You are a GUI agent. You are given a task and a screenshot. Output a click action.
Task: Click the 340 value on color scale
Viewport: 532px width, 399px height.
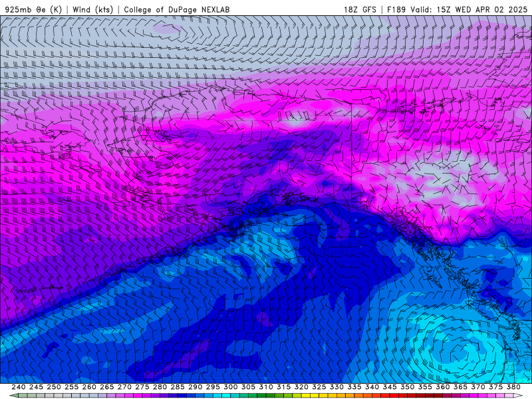372,387
